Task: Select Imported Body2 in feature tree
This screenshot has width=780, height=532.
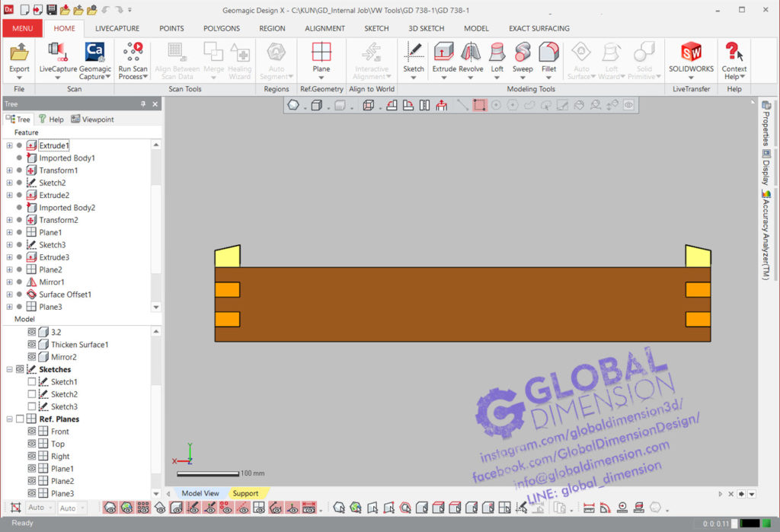Action: (67, 207)
